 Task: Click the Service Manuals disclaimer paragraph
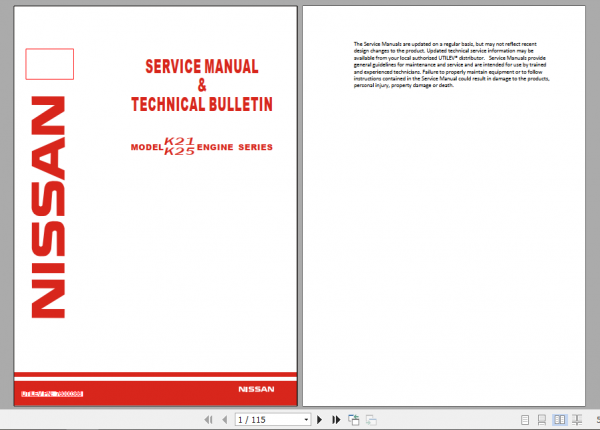tap(451, 65)
